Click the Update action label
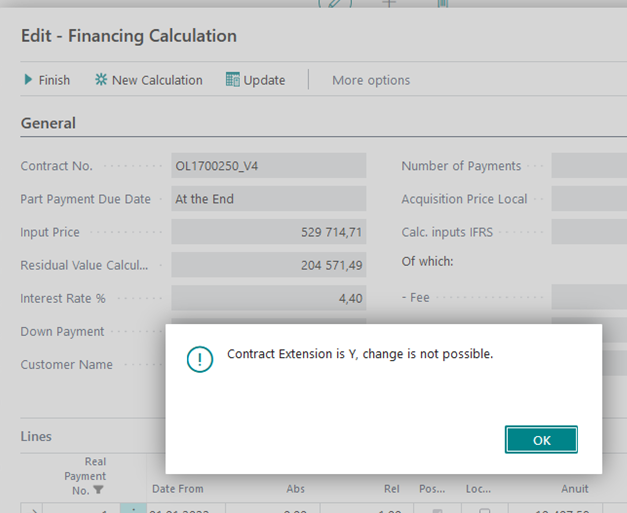Viewport: 627px width, 513px height. pyautogui.click(x=264, y=80)
